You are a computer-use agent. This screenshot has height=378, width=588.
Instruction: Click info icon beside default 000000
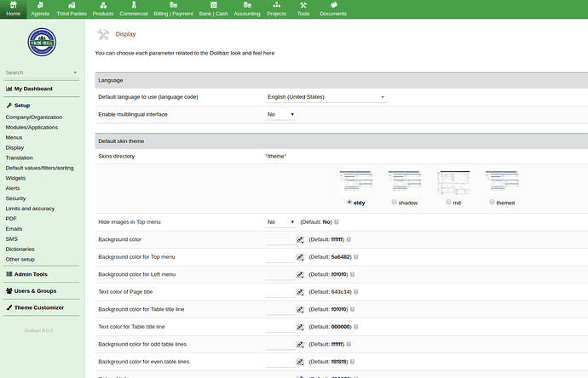(356, 327)
